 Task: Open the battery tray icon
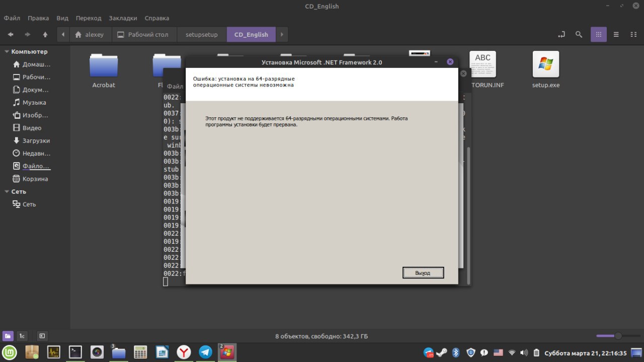[x=536, y=352]
